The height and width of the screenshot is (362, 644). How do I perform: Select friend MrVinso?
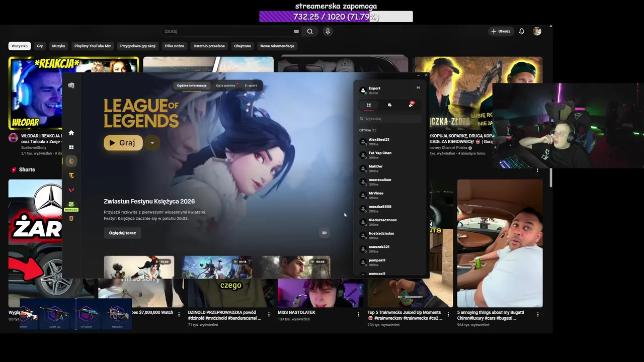coord(390,195)
